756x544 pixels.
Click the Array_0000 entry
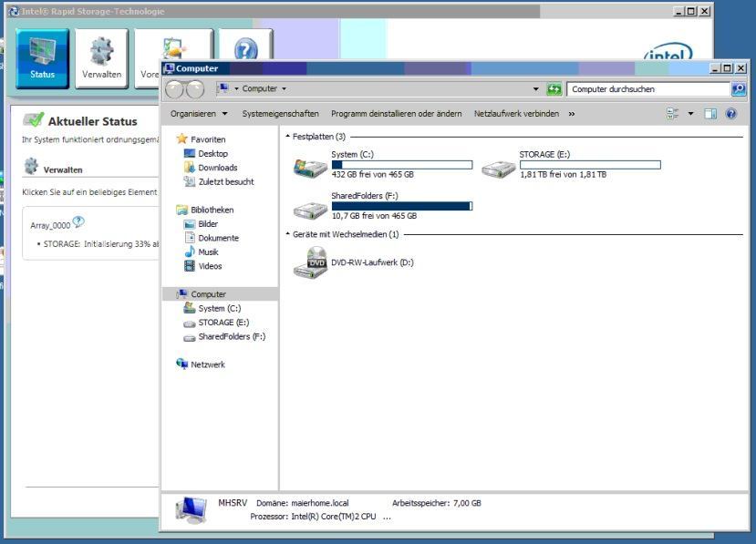(50, 225)
